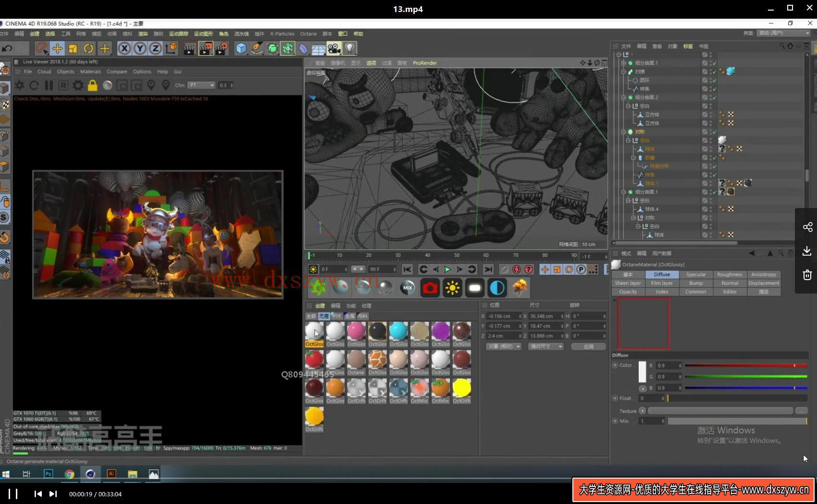Image resolution: width=817 pixels, height=504 pixels.
Task: Open the Bump tab
Action: coord(695,283)
